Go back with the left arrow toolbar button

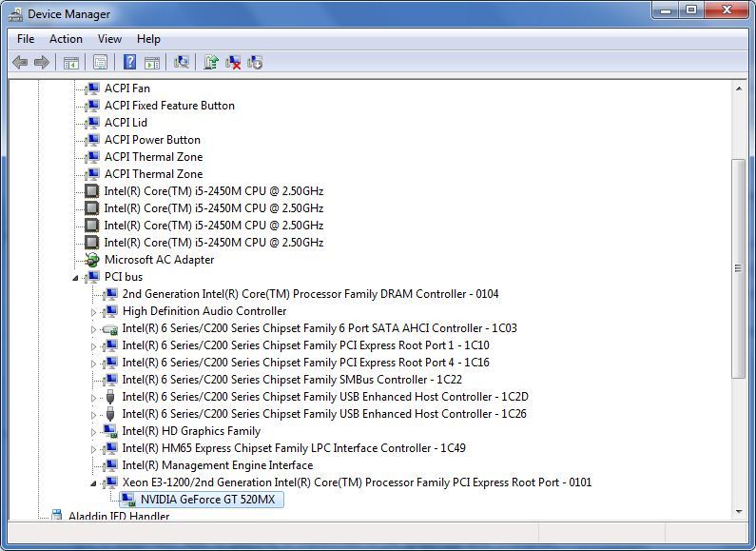[20, 62]
